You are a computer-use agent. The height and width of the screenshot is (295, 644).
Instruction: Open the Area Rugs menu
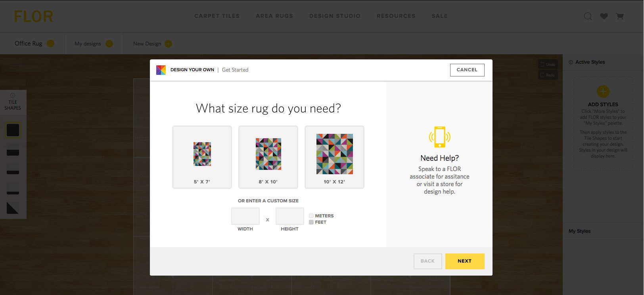(x=274, y=16)
